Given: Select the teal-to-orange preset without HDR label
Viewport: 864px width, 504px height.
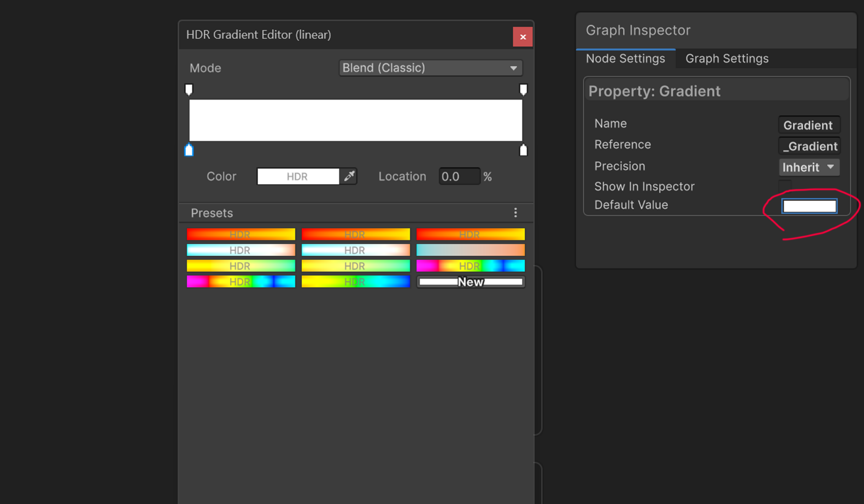Looking at the screenshot, I should pyautogui.click(x=470, y=250).
